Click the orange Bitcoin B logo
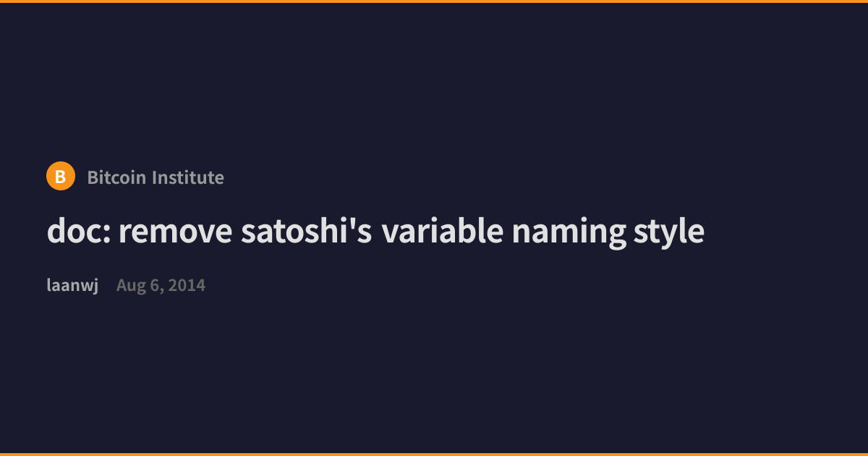 [x=61, y=176]
